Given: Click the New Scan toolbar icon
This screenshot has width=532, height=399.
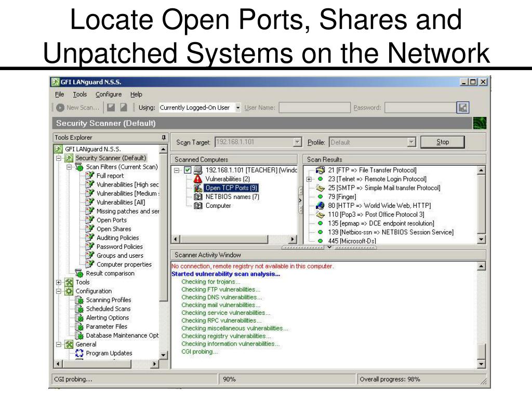Looking at the screenshot, I should point(60,108).
